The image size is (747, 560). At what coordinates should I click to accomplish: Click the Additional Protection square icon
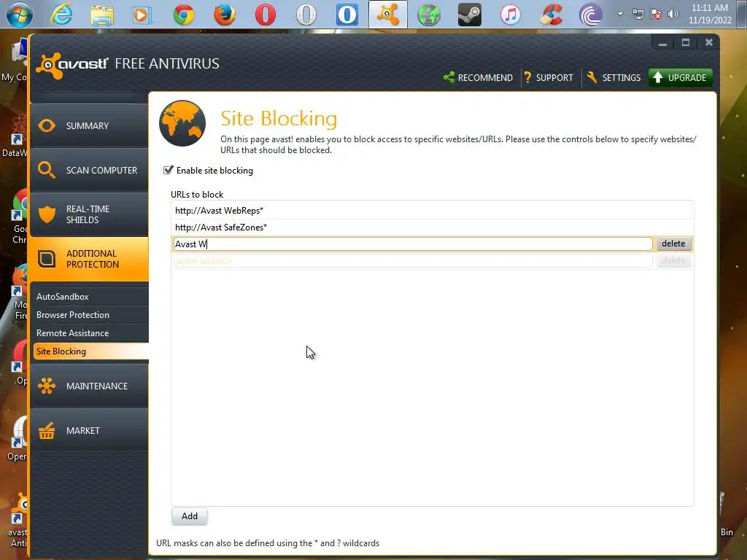tap(47, 259)
